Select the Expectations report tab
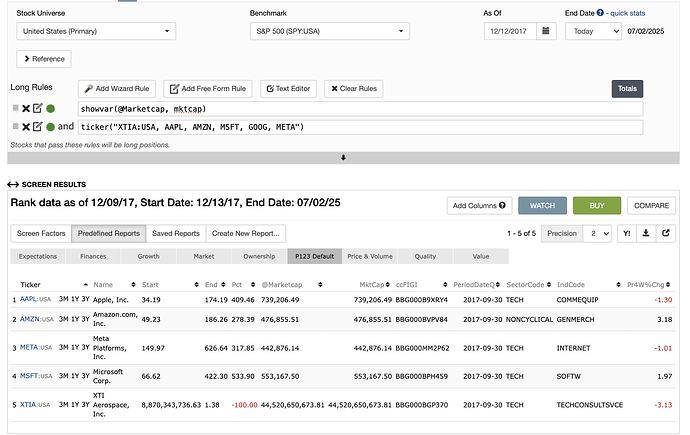Screen dimensions: 690x435 tap(38, 256)
